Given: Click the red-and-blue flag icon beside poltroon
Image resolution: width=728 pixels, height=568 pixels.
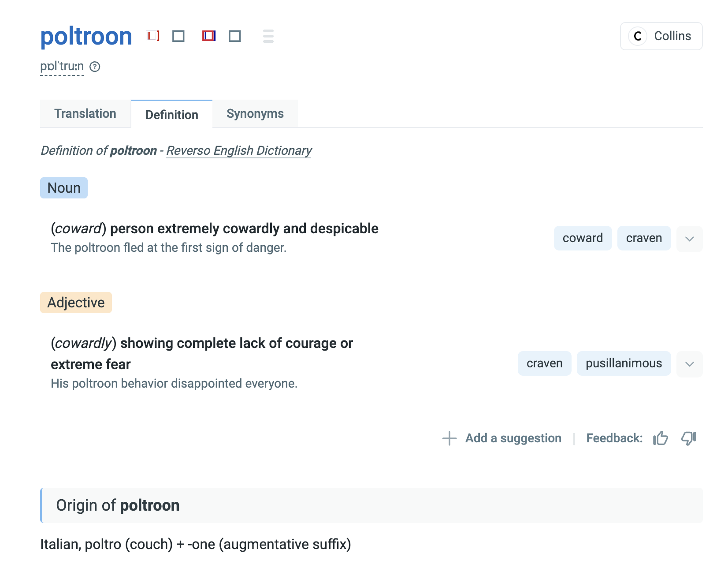Looking at the screenshot, I should pyautogui.click(x=209, y=36).
